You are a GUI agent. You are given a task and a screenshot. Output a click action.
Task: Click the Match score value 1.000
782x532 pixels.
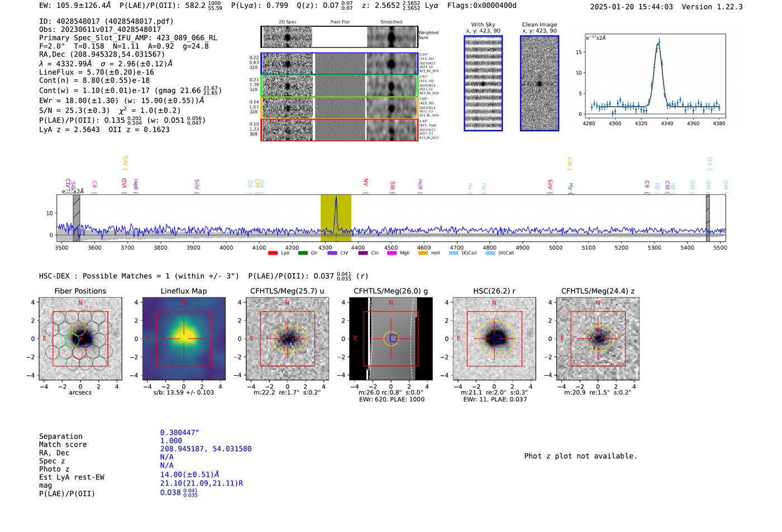point(171,440)
